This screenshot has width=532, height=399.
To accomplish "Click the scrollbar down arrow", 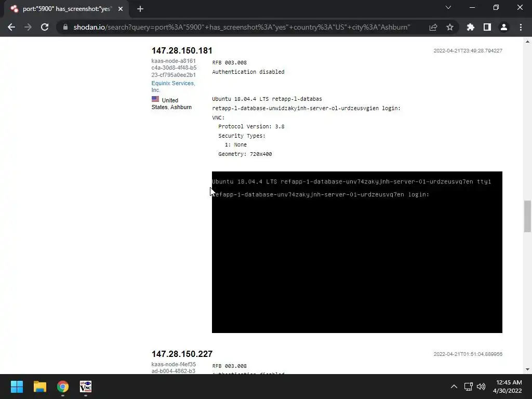I will tap(527, 369).
